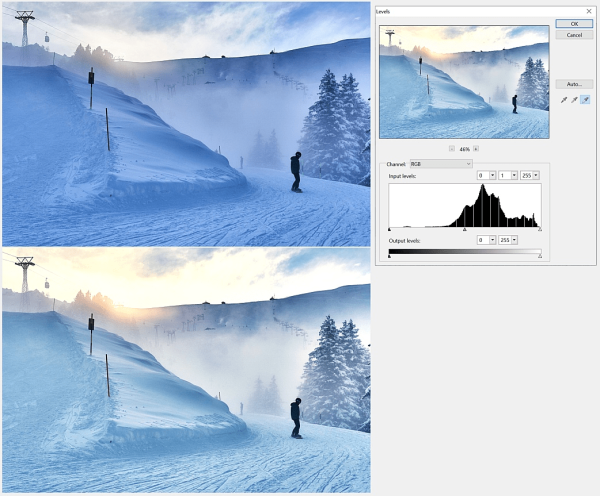This screenshot has width=600, height=496.
Task: Click the output levels gradient bar
Action: click(465, 251)
